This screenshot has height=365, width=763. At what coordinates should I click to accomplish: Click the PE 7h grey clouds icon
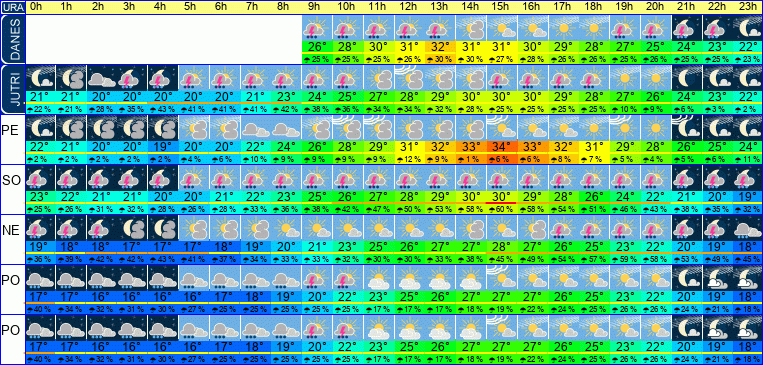[x=255, y=128]
